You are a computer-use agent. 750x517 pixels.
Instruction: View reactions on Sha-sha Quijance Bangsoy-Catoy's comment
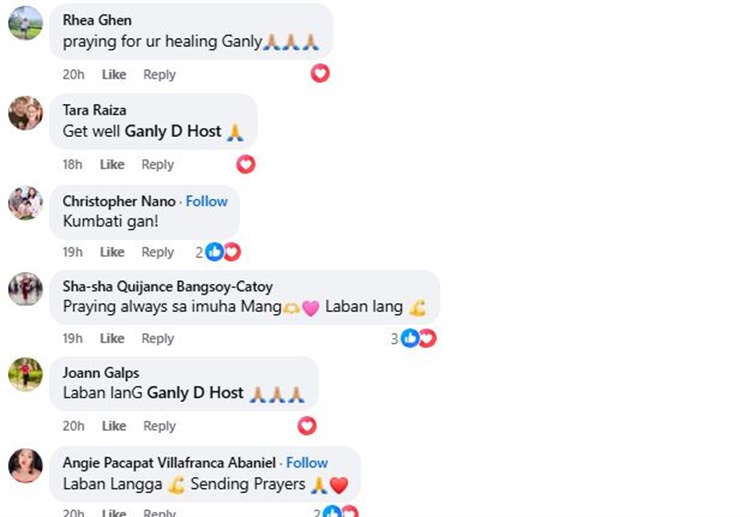[413, 339]
